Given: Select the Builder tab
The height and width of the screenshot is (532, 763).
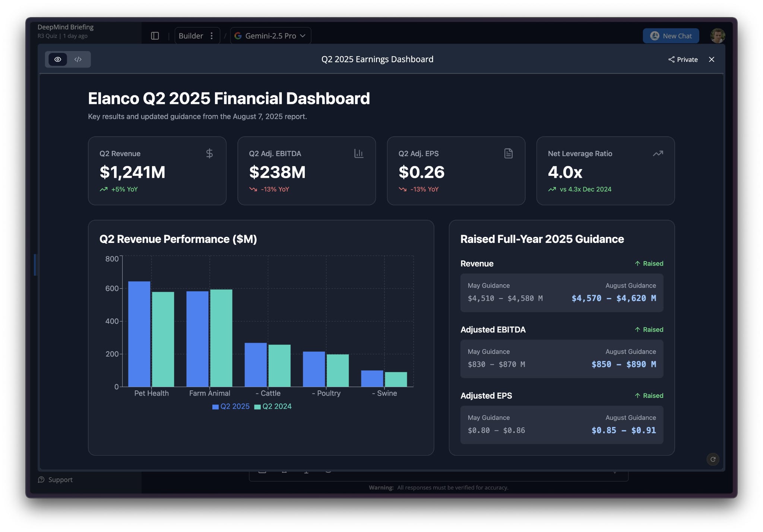Looking at the screenshot, I should pos(191,36).
